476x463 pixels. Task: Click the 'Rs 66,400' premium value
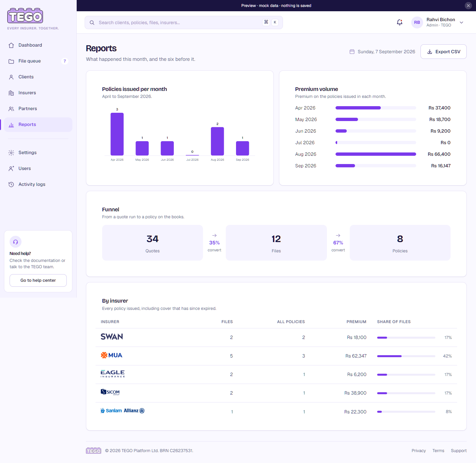tap(439, 154)
